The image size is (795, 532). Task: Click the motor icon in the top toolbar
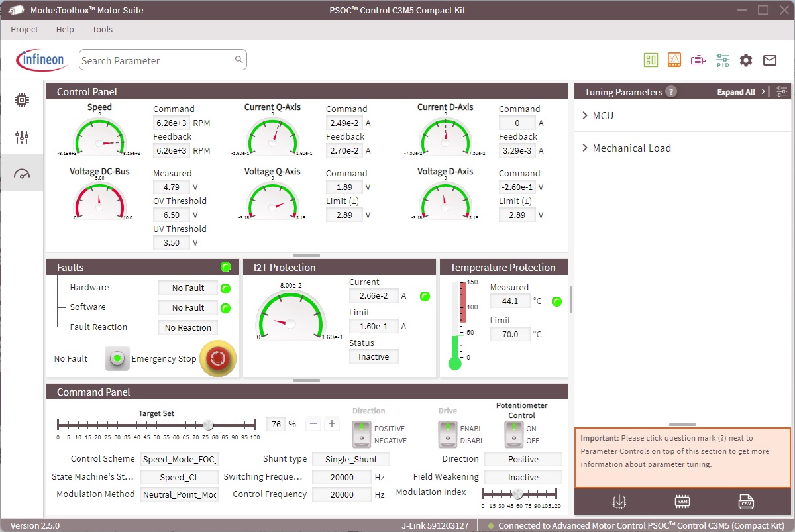(698, 60)
